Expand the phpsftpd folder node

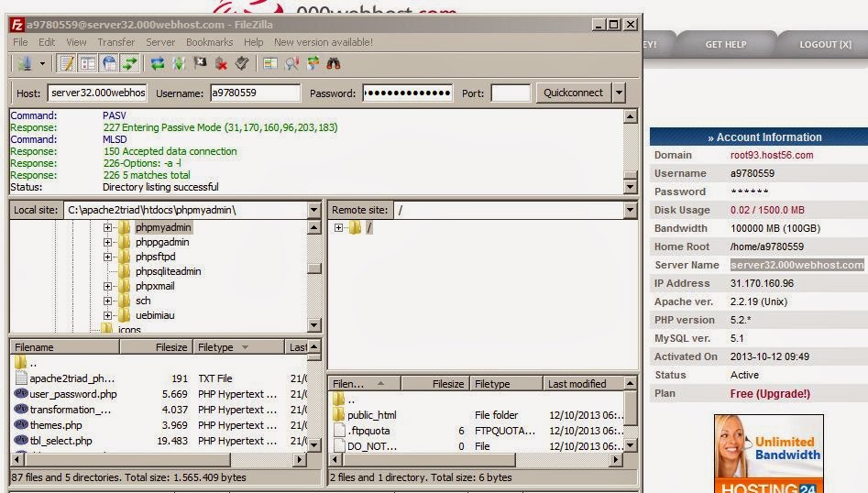click(x=108, y=257)
